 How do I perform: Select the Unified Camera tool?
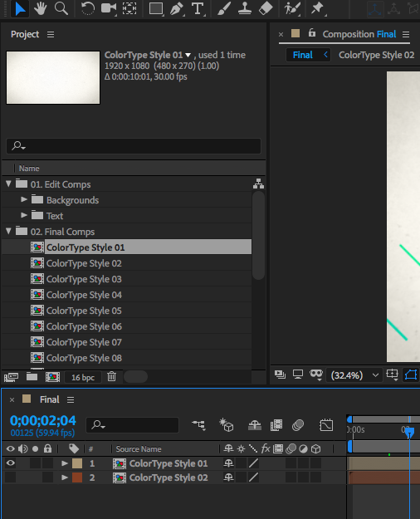pyautogui.click(x=109, y=8)
